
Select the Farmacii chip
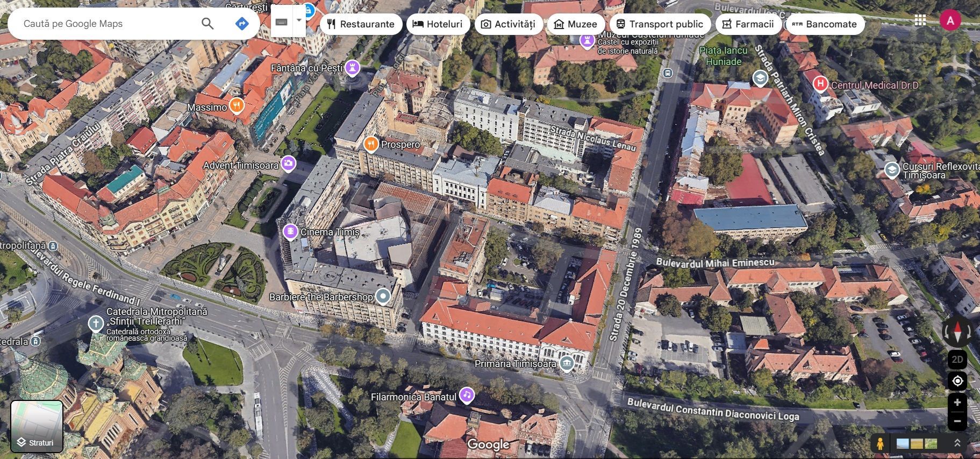pyautogui.click(x=748, y=24)
